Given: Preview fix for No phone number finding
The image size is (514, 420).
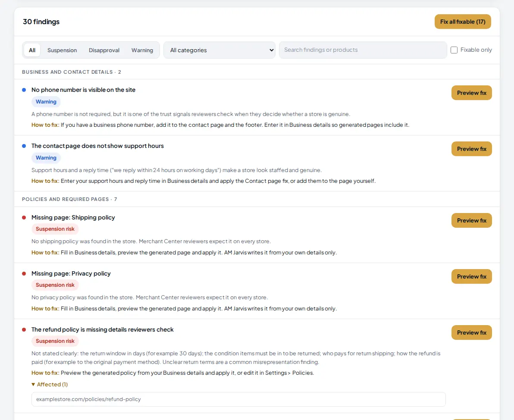Looking at the screenshot, I should 471,93.
